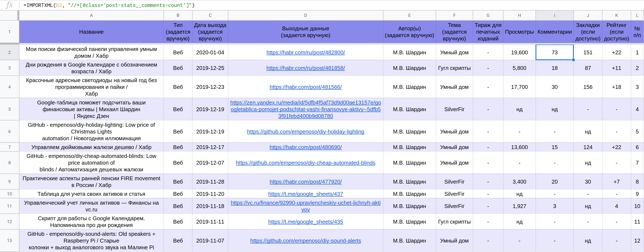Select row 5 header
The height and width of the screenshot is (252, 644).
click(x=9, y=109)
